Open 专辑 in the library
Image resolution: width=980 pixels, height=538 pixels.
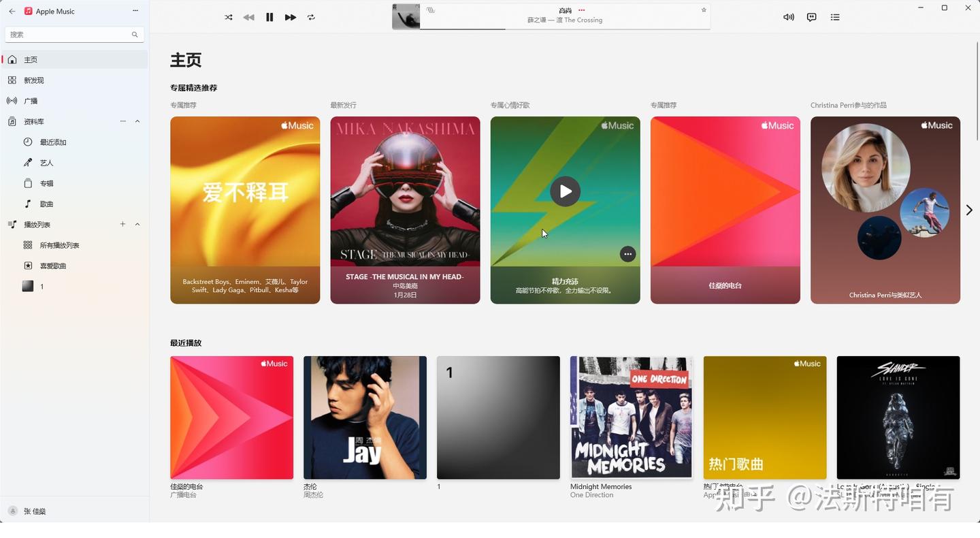coord(75,183)
